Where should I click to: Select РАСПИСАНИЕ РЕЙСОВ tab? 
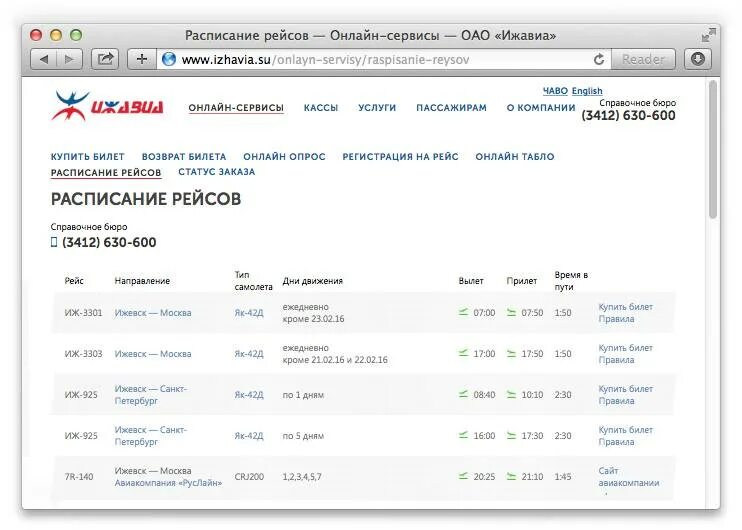(x=106, y=173)
